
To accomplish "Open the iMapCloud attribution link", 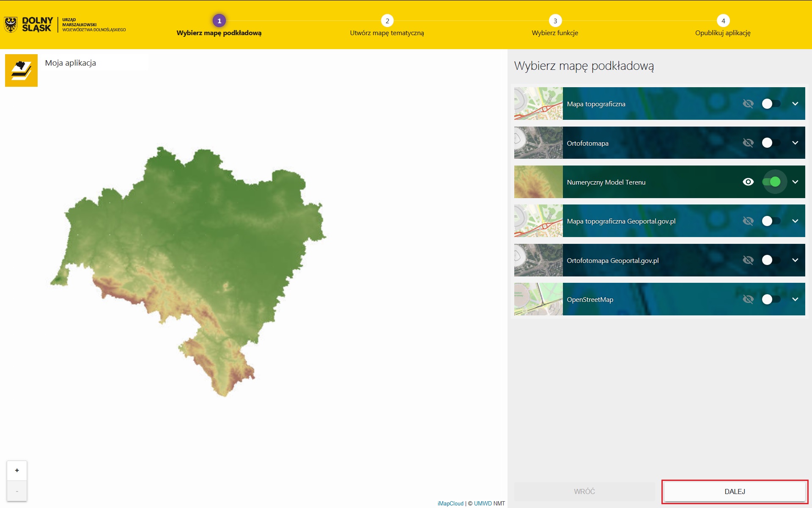I will (450, 503).
